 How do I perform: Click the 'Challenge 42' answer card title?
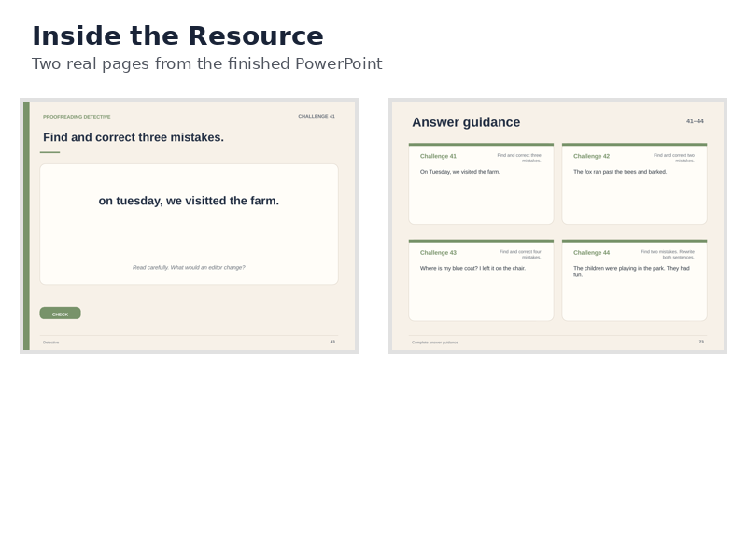[592, 156]
